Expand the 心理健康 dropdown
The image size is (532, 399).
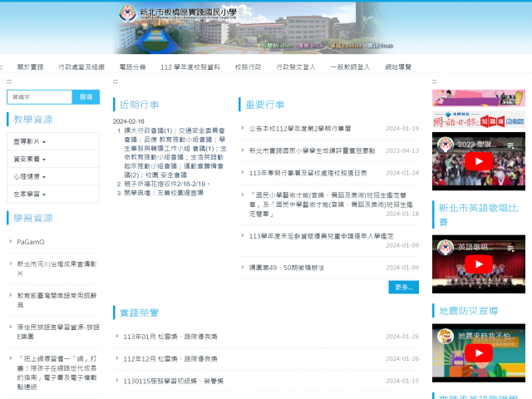(53, 177)
